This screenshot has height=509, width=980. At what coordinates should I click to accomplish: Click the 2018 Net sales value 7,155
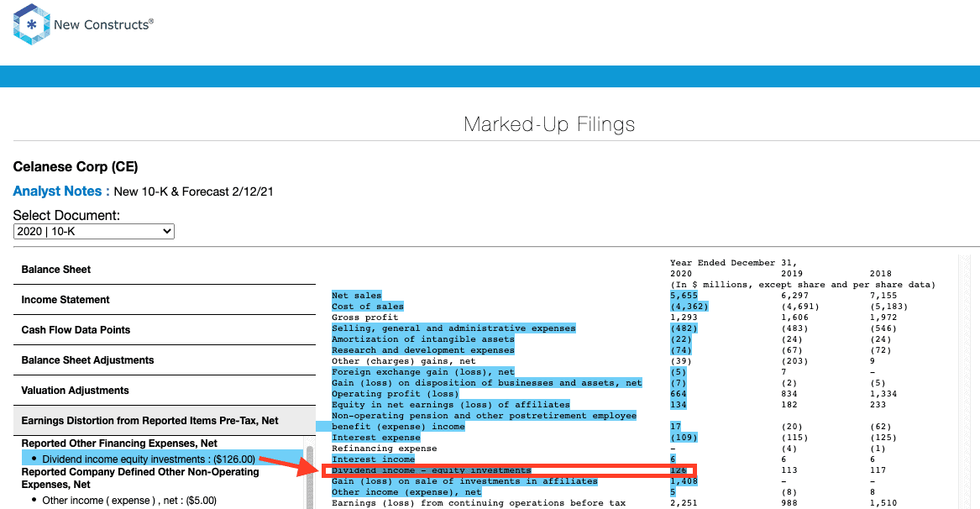883,296
